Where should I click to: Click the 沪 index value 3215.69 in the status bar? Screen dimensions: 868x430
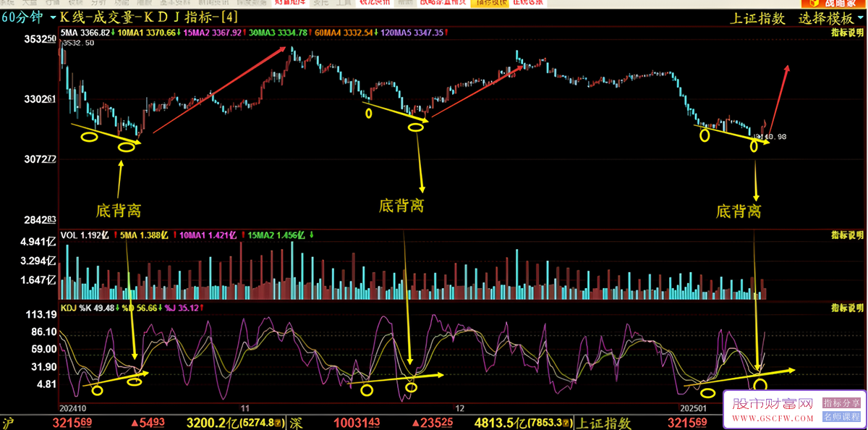point(71,422)
